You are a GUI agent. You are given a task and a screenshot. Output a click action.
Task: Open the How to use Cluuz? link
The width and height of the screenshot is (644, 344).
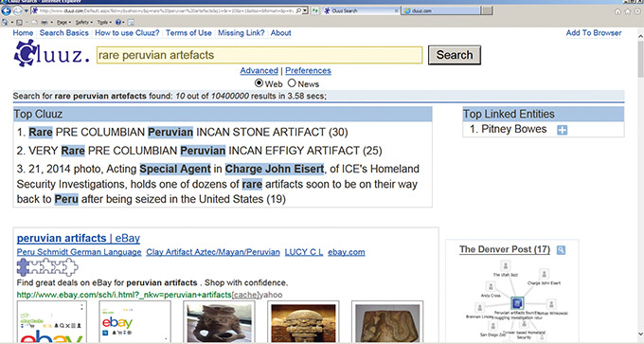pos(127,33)
